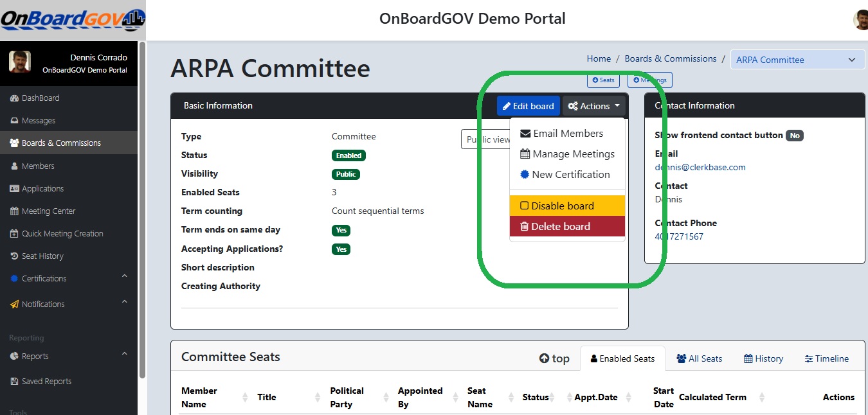Image resolution: width=868 pixels, height=415 pixels.
Task: Select Boards & Commissions in sidebar
Action: coord(69,143)
